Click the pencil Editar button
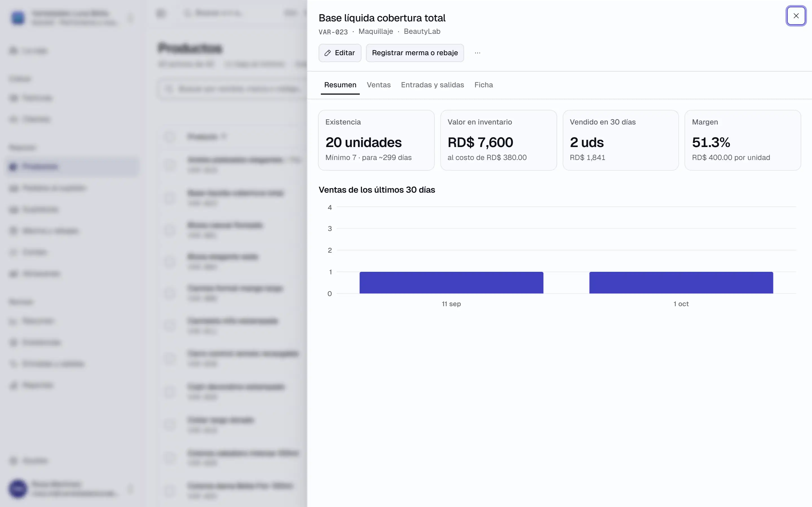Screen dimensions: 812x507 point(339,53)
